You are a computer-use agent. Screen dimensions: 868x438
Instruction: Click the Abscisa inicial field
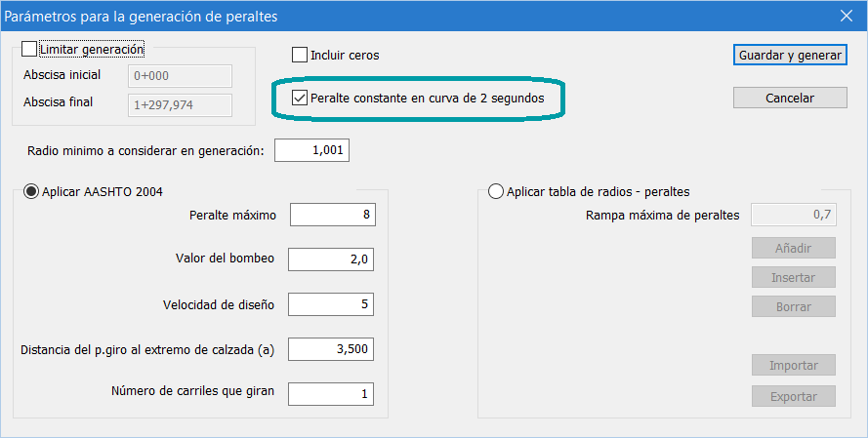180,76
